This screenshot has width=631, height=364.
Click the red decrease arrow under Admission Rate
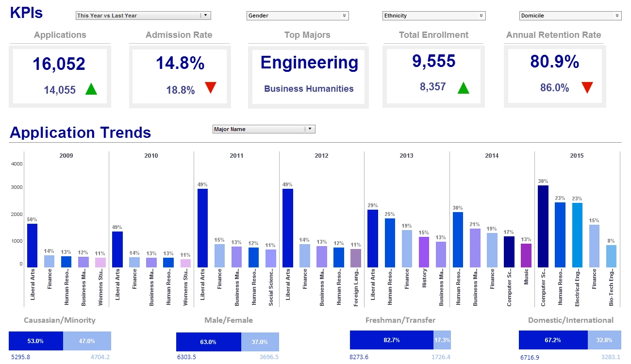pyautogui.click(x=211, y=88)
